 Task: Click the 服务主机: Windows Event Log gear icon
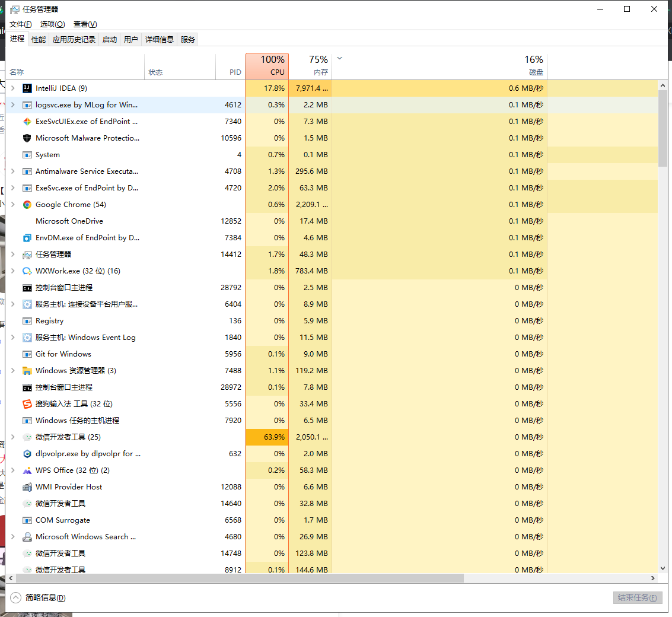(x=27, y=338)
